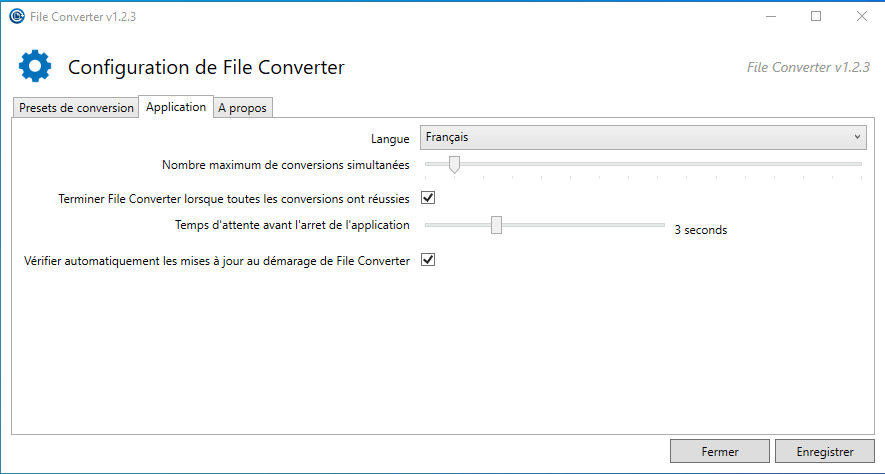
Task: Click the File Converter icon in title bar
Action: [x=16, y=16]
